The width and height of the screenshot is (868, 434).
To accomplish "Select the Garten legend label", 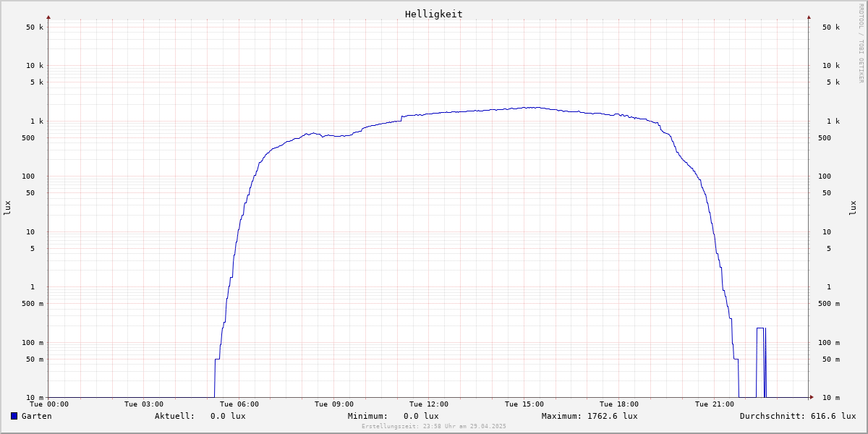I will (x=36, y=416).
